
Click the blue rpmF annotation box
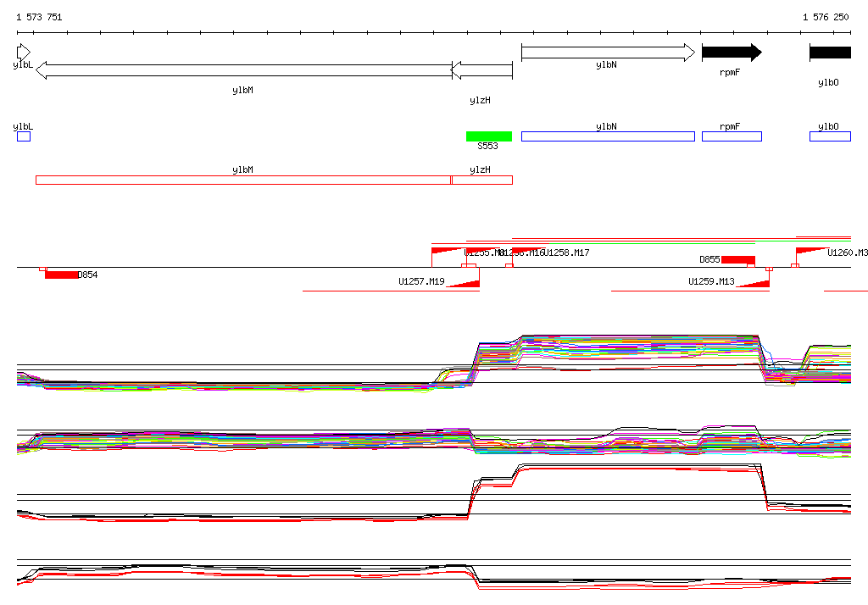[732, 136]
